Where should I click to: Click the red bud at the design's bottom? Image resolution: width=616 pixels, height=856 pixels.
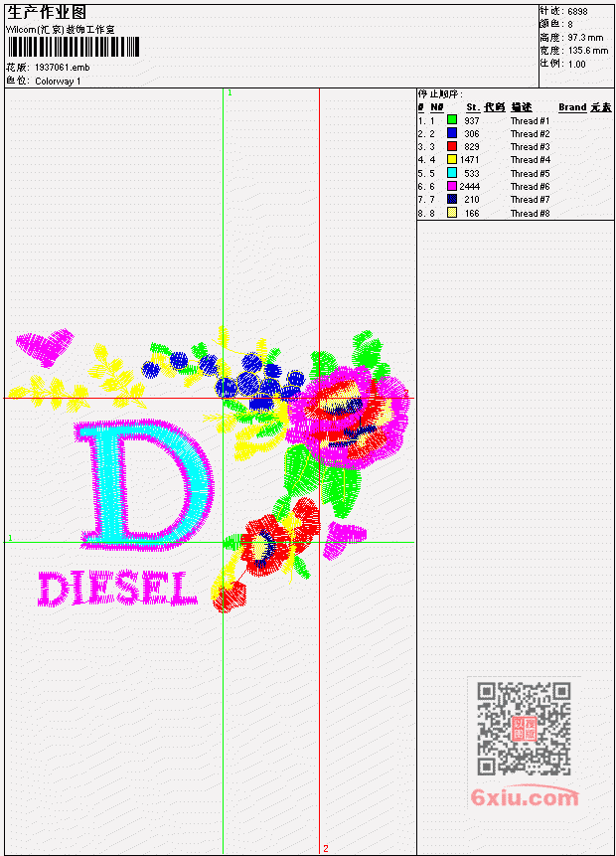click(x=230, y=597)
